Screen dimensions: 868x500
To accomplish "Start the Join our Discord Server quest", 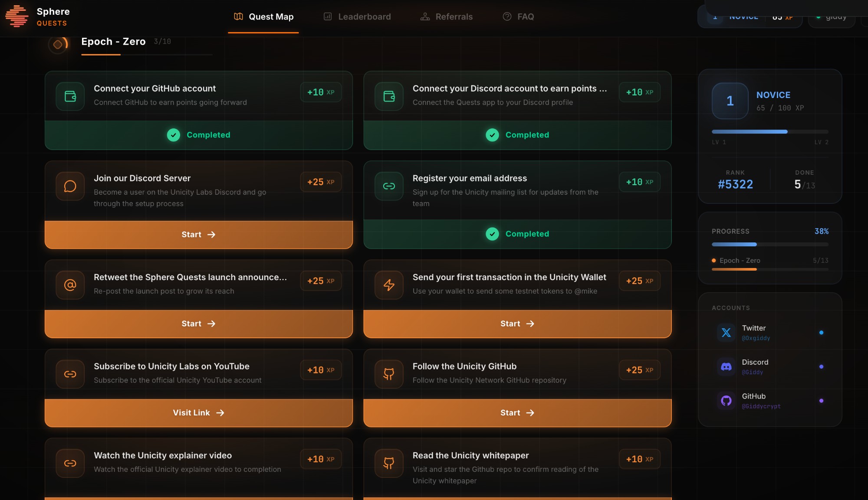I will (198, 235).
